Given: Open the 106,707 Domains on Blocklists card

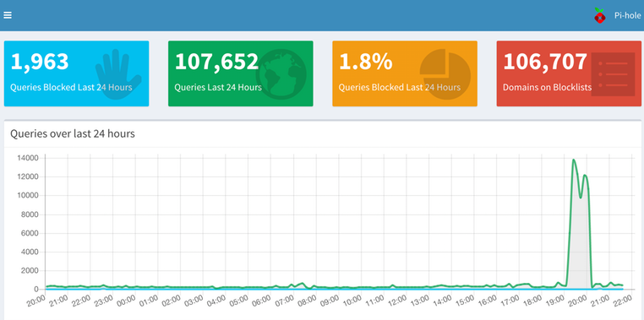Looking at the screenshot, I should [569, 73].
